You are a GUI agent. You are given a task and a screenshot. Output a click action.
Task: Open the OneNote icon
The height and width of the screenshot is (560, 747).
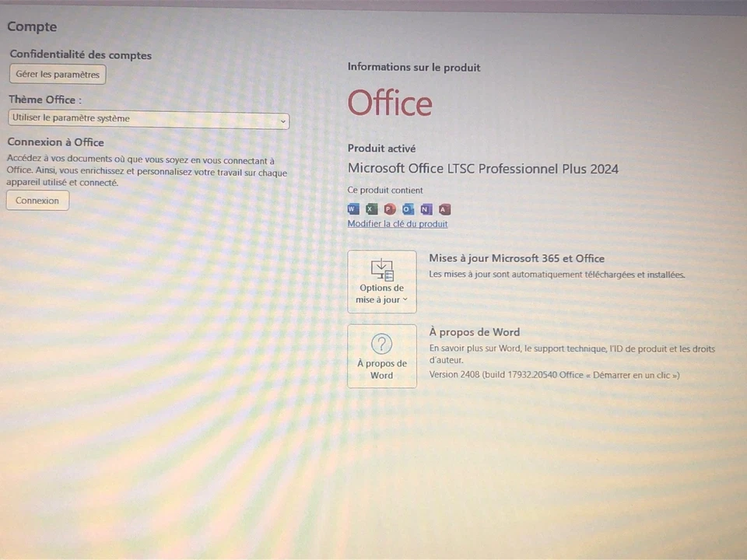point(426,208)
